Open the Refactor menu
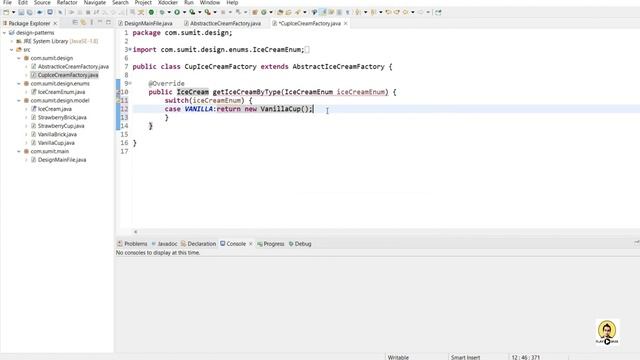 pyautogui.click(x=67, y=2)
